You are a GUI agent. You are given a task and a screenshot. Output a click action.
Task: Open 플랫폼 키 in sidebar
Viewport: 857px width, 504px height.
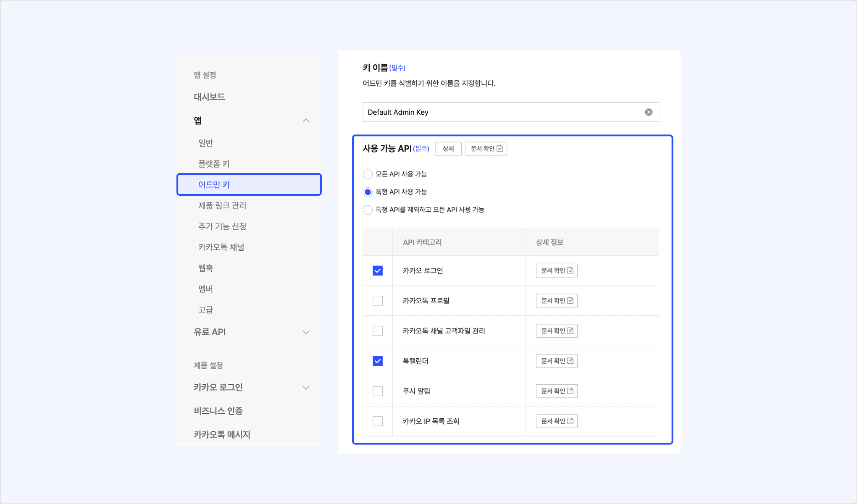click(214, 164)
